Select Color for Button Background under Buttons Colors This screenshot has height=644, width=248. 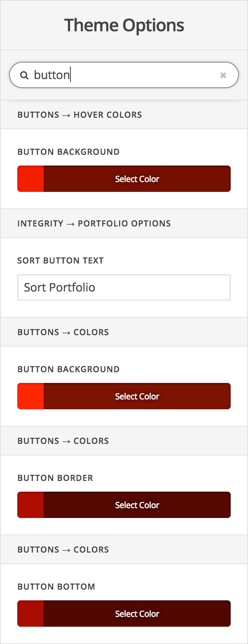(x=137, y=396)
